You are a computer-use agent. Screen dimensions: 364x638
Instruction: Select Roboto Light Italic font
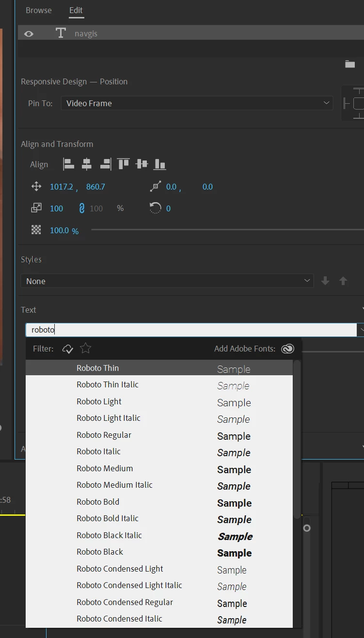(159, 418)
